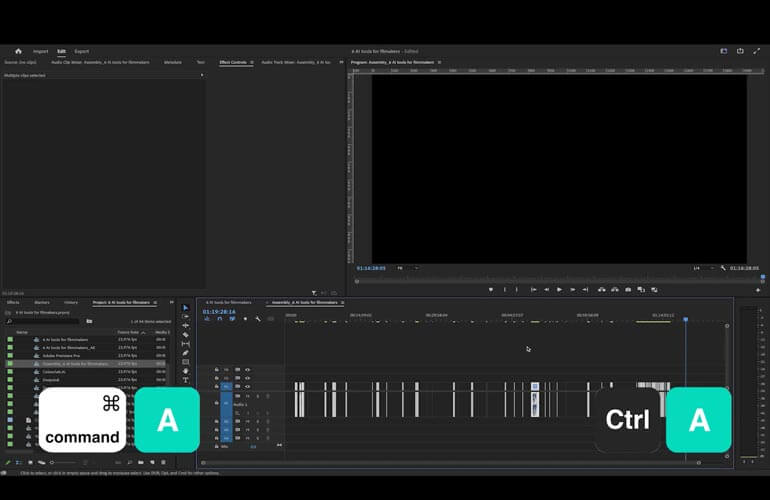Switch Project panel to List view
This screenshot has height=500, width=770.
pos(19,462)
